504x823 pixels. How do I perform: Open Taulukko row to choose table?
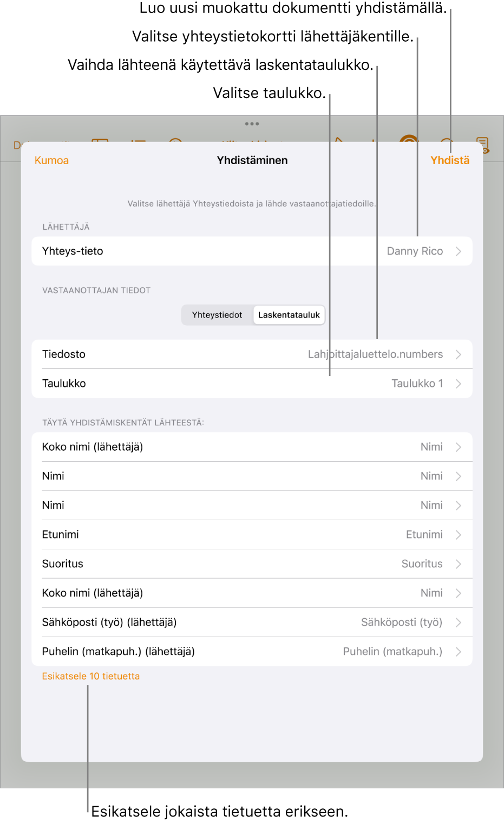(252, 384)
